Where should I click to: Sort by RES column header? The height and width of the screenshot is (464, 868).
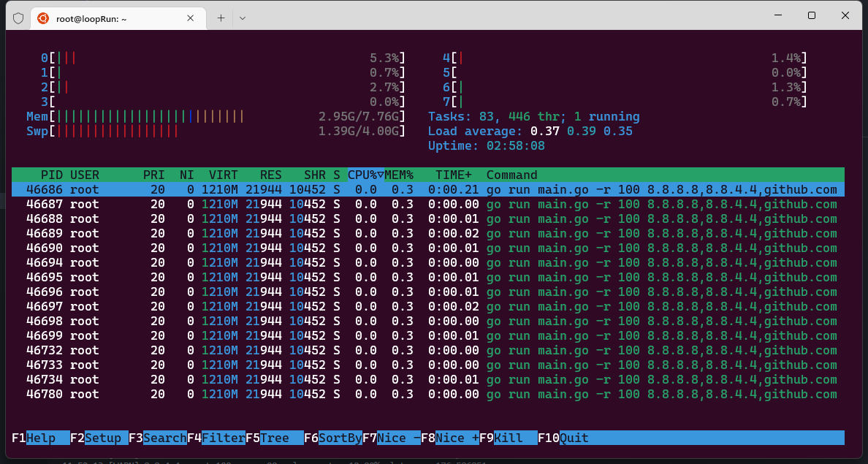click(x=270, y=175)
